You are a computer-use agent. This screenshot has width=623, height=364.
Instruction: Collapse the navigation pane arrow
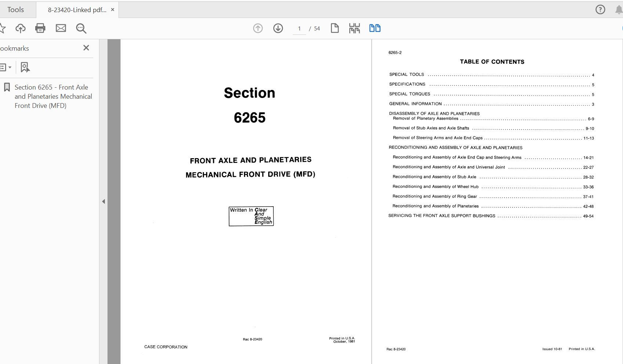(x=103, y=201)
